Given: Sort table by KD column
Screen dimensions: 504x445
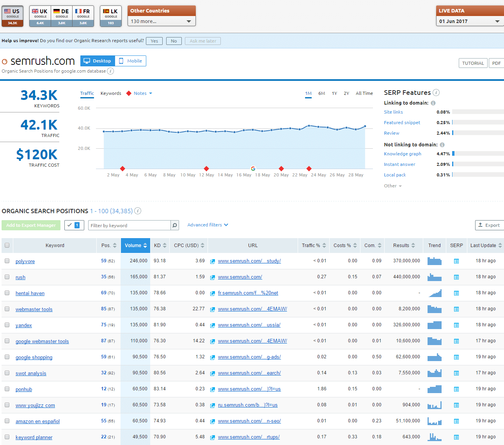Looking at the screenshot, I should pyautogui.click(x=160, y=246).
